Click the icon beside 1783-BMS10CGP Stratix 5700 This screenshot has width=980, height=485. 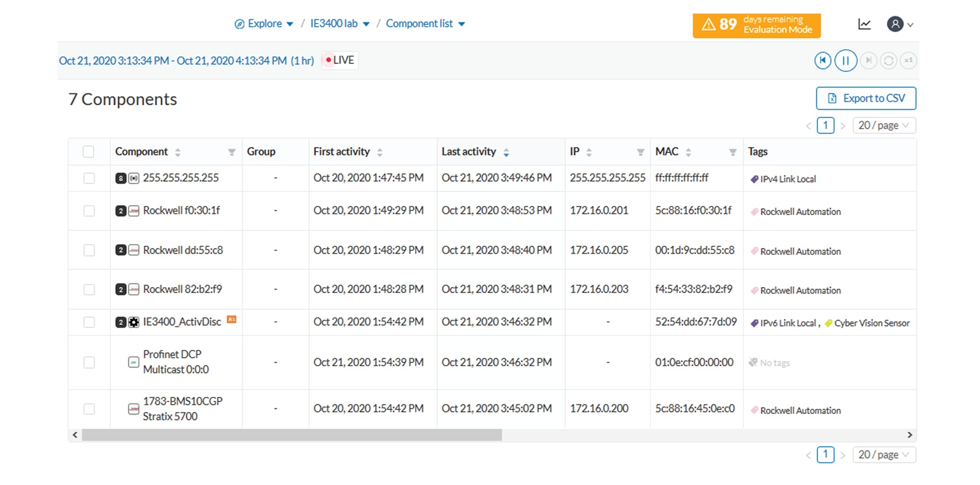(133, 409)
